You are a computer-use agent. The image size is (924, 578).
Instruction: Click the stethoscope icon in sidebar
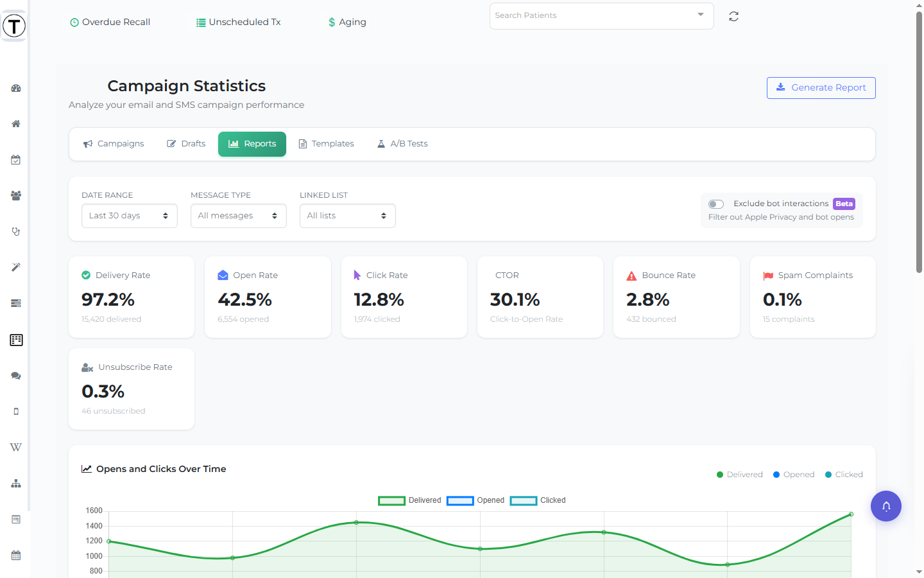coord(16,232)
